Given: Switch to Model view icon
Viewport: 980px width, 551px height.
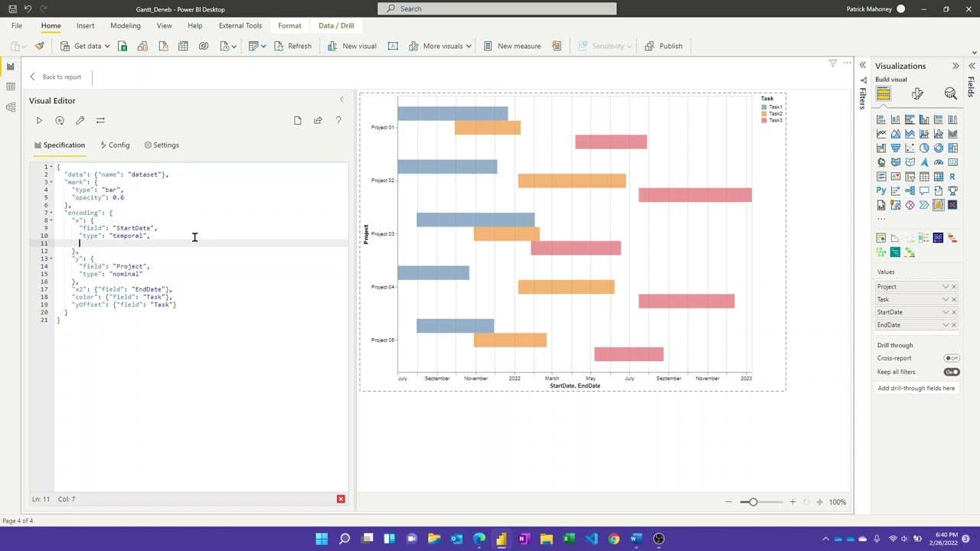Looking at the screenshot, I should point(11,107).
